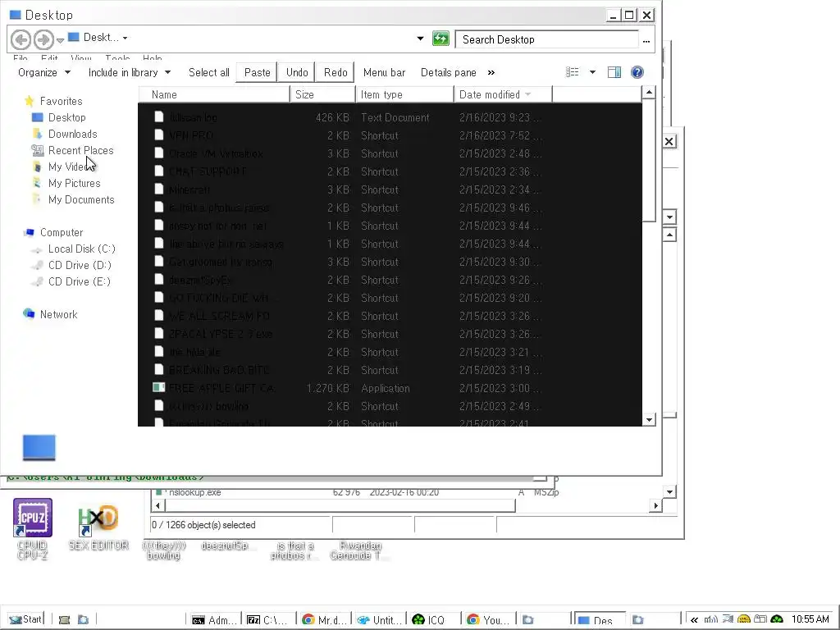This screenshot has width=840, height=630.
Task: Click the large Desktop icon in details pane
Action: (x=39, y=447)
